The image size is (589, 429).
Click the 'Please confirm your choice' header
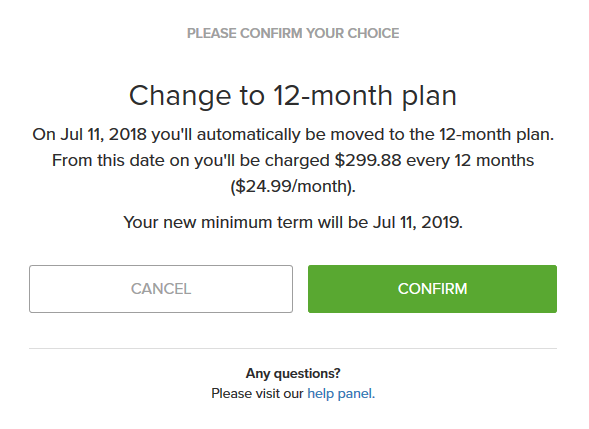(293, 33)
